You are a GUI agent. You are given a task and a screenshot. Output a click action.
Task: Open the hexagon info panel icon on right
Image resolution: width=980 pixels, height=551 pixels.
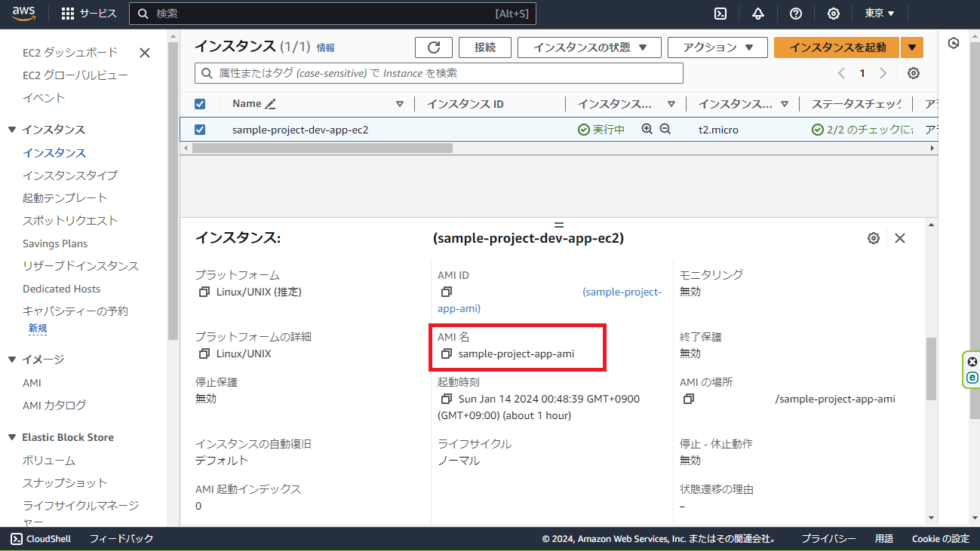(x=954, y=44)
